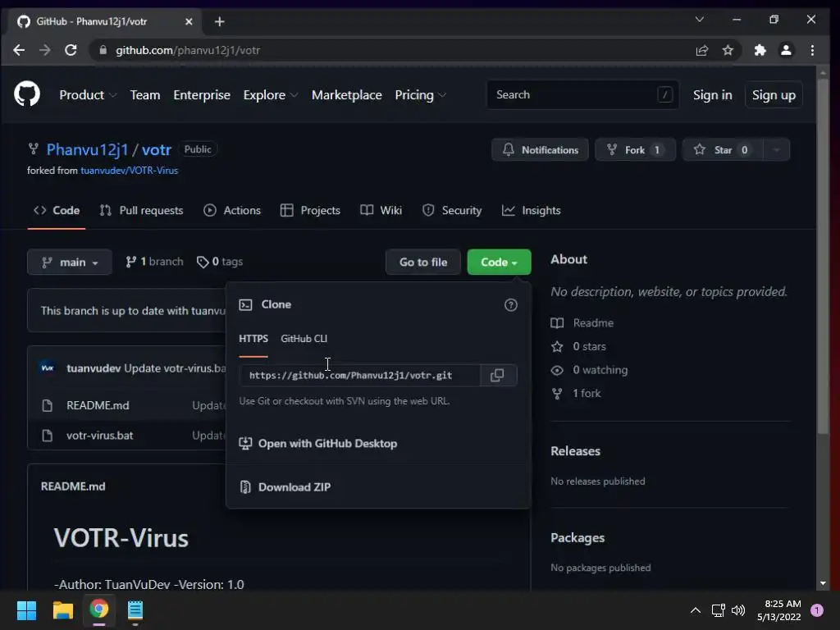Focus the GitHub search field
840x630 pixels.
583,95
